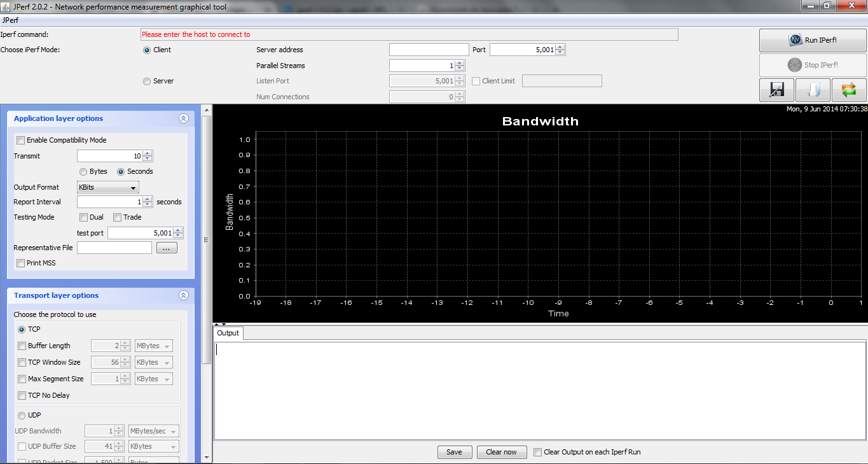Click the Bandwidth graph title
Image resolution: width=868 pixels, height=464 pixels.
pos(541,122)
